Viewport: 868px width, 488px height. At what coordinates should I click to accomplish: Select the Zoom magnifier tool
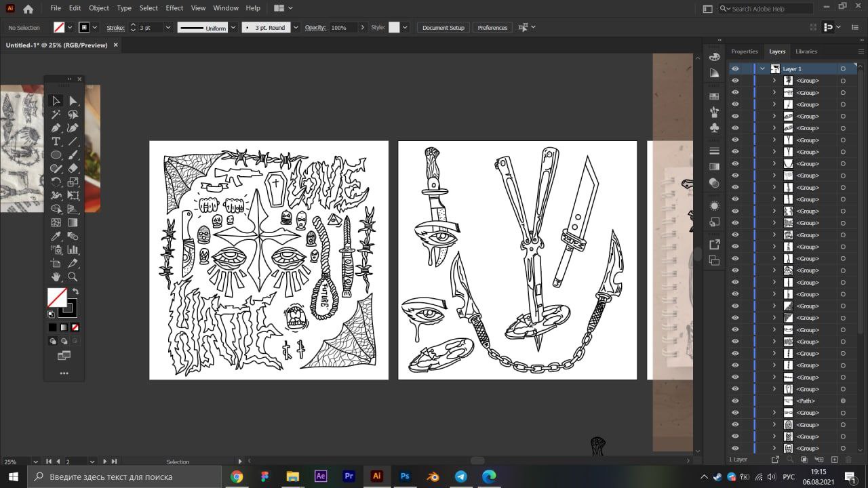point(73,277)
